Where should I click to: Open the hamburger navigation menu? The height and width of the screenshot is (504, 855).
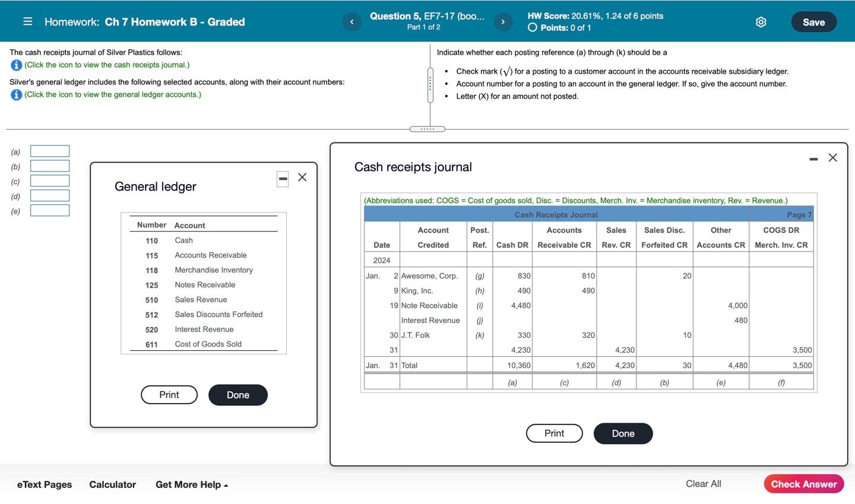27,22
